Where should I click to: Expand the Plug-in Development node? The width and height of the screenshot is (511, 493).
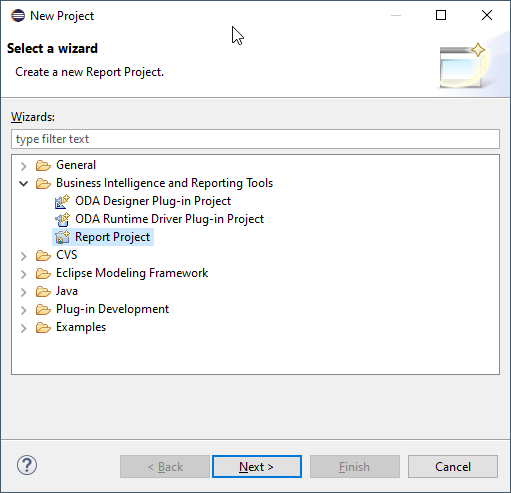24,310
